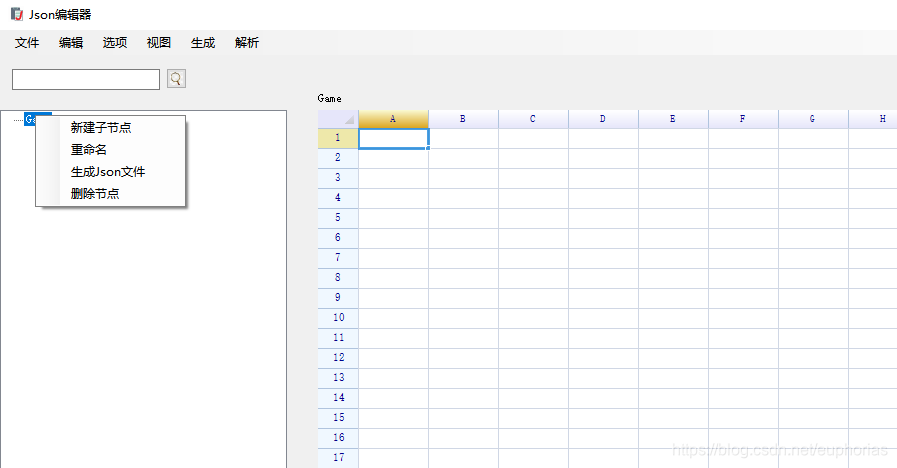The height and width of the screenshot is (468, 897).
Task: Select row 8 header
Action: click(x=338, y=278)
